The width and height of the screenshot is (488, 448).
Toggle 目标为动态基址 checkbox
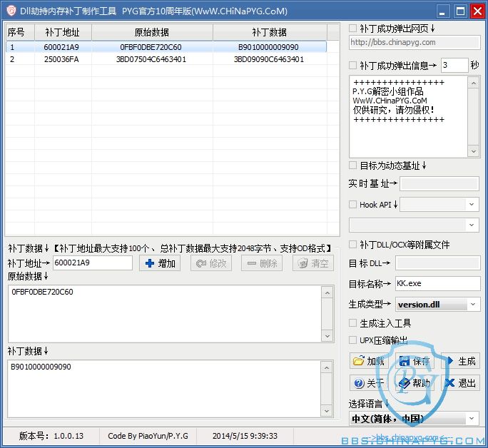coord(352,165)
